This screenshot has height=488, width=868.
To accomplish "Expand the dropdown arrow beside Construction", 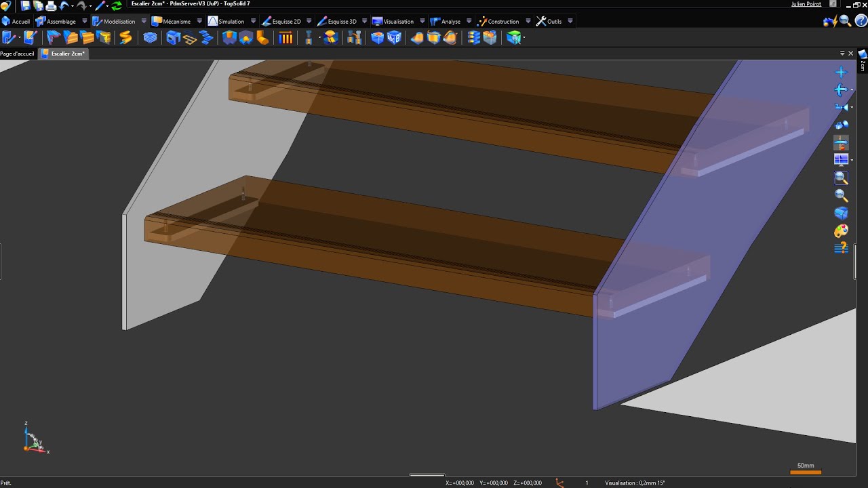I will [528, 21].
